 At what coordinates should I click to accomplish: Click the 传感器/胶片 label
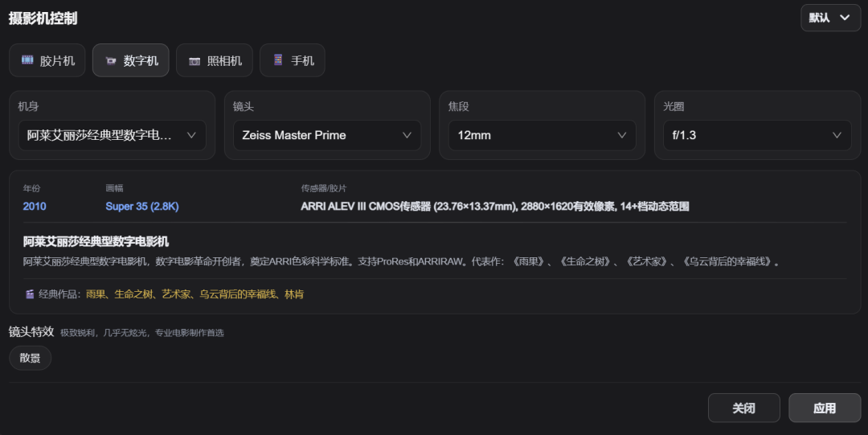323,188
